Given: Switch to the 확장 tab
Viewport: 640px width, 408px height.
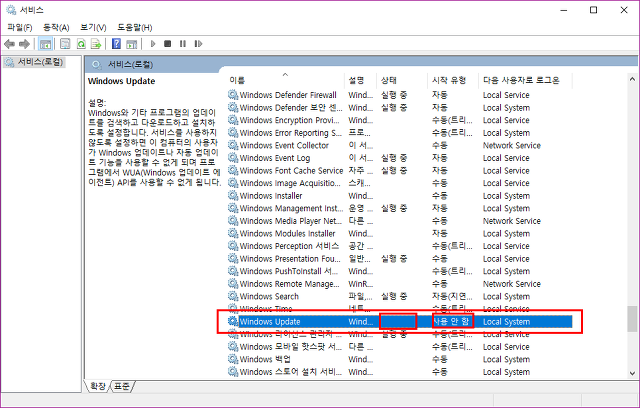Looking at the screenshot, I should coord(98,386).
